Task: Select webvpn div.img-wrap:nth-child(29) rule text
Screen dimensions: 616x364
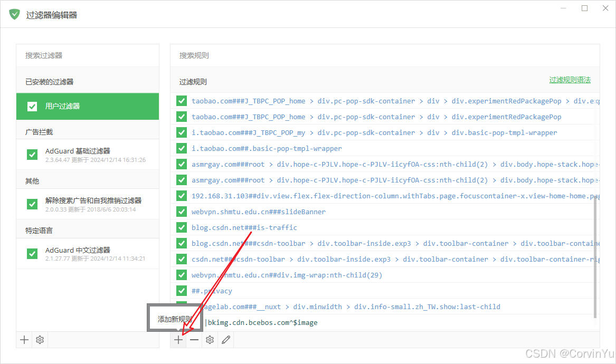Action: coord(287,275)
